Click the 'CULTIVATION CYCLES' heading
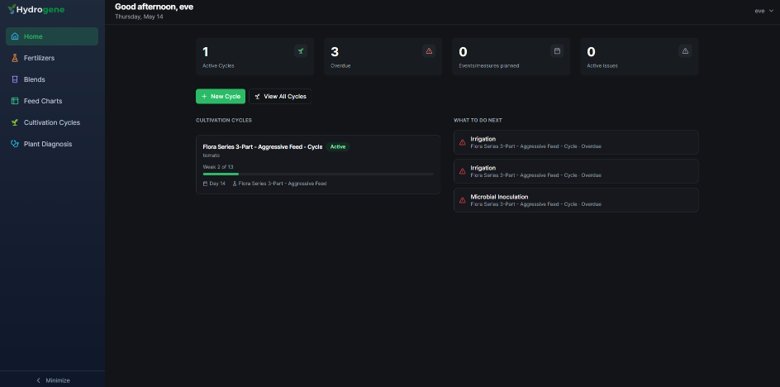Viewport: 780px width, 387px height. tap(224, 120)
